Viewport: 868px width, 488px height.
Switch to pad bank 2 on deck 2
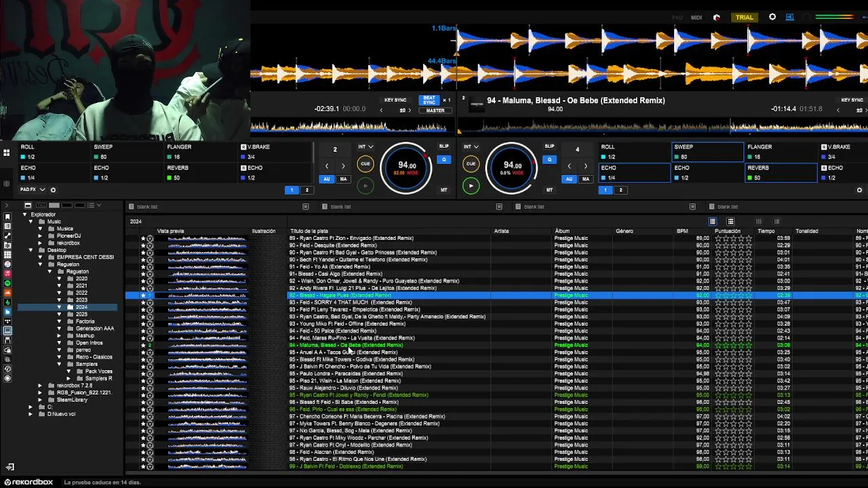(620, 190)
